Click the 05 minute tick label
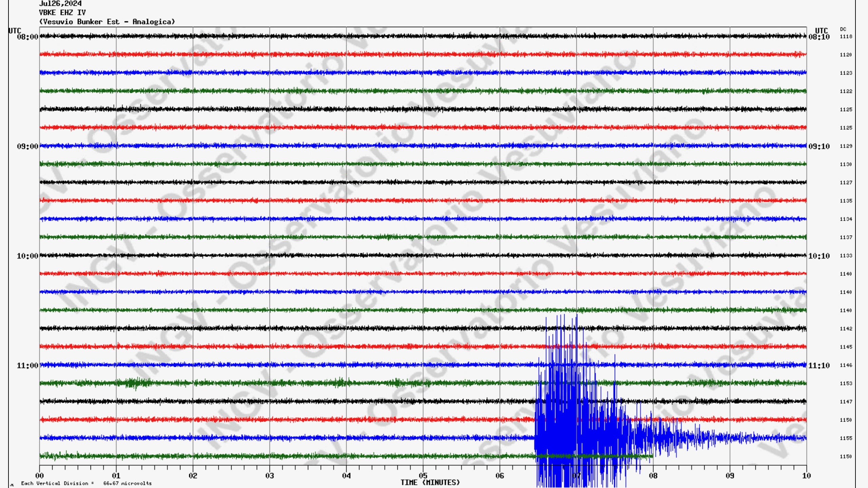Viewport: 868px width, 488px height. point(423,476)
